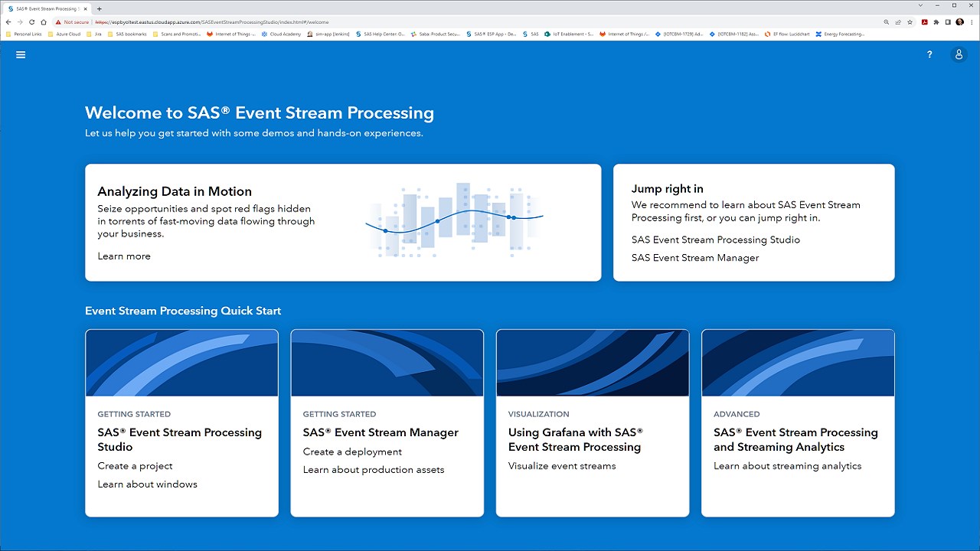
Task: Click the zoom magnifier icon in address bar
Action: tap(887, 22)
